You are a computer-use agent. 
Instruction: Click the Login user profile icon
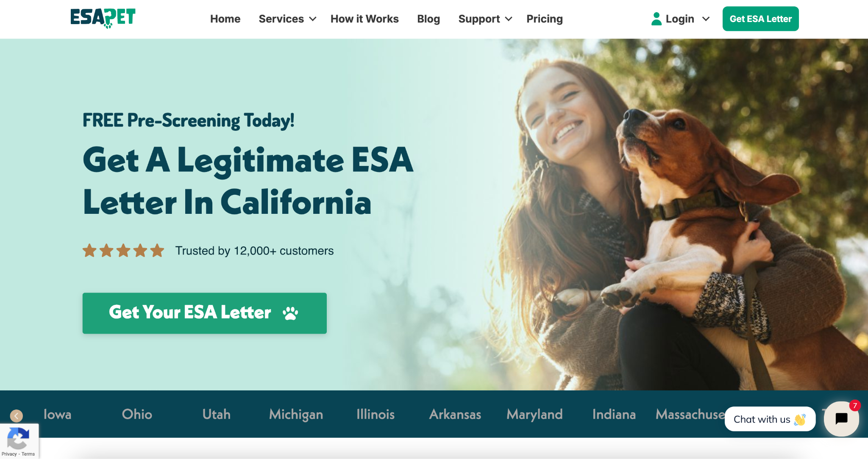[x=656, y=19]
